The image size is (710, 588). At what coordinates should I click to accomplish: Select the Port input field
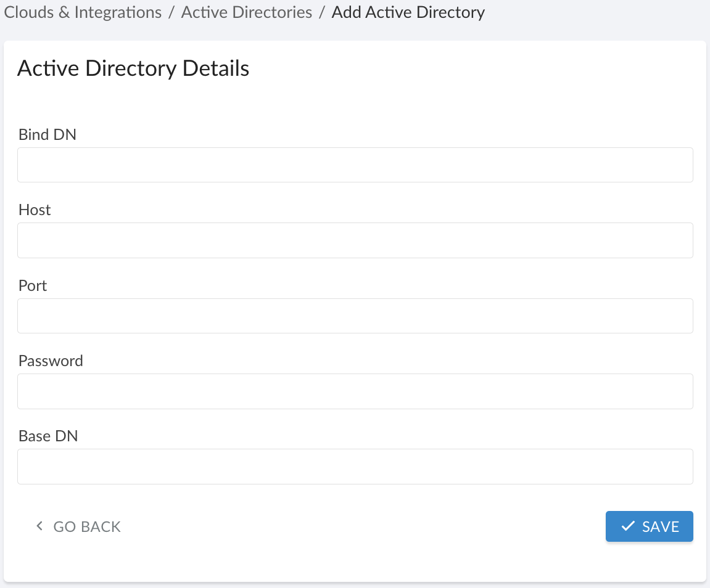coord(355,316)
